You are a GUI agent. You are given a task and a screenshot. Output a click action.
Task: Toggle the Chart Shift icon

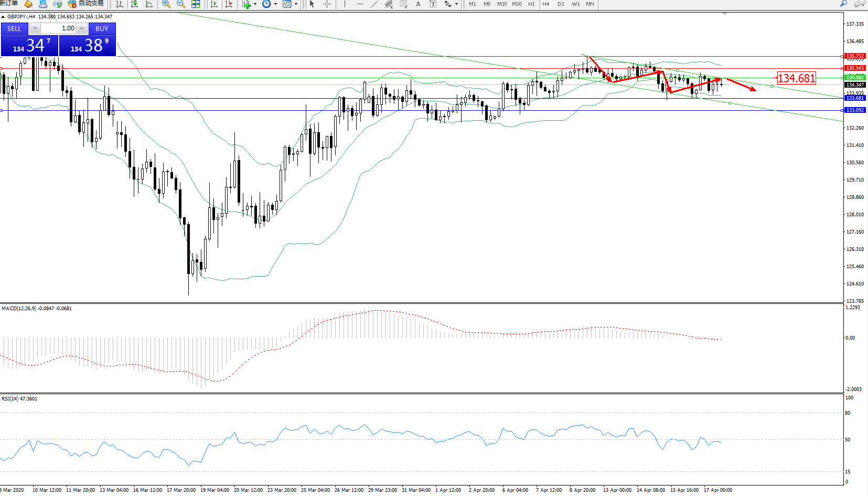pyautogui.click(x=229, y=4)
